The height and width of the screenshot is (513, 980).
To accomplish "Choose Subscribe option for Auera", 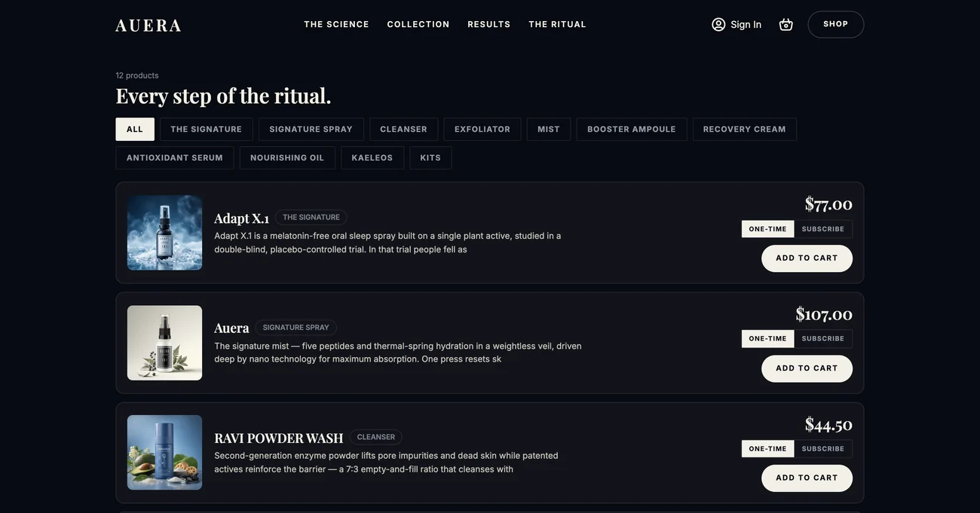I will 823,339.
